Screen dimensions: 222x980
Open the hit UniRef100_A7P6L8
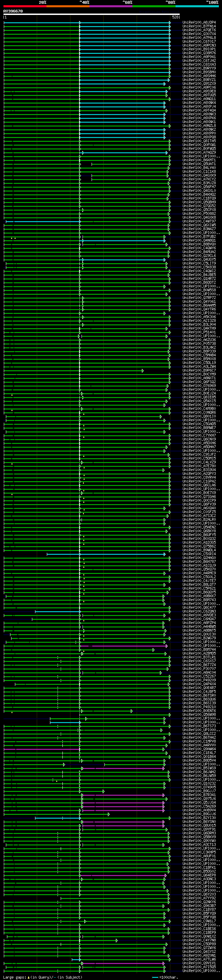[199, 38]
